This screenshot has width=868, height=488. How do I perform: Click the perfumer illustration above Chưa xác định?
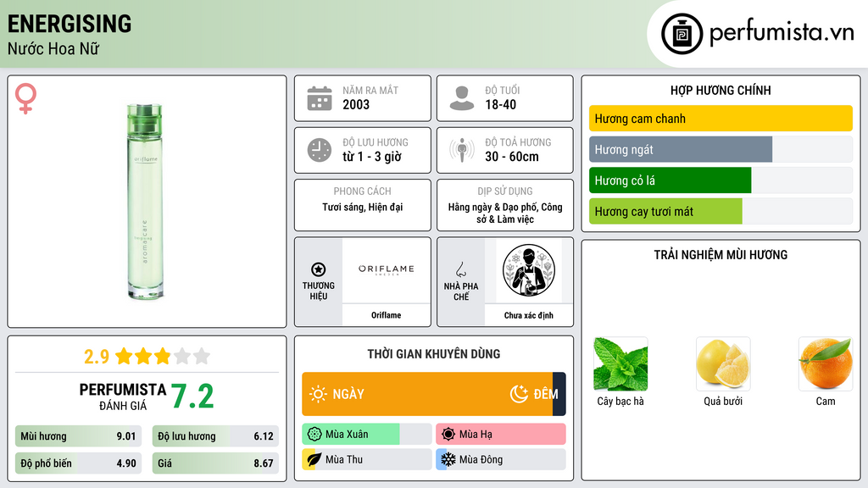coord(529,270)
